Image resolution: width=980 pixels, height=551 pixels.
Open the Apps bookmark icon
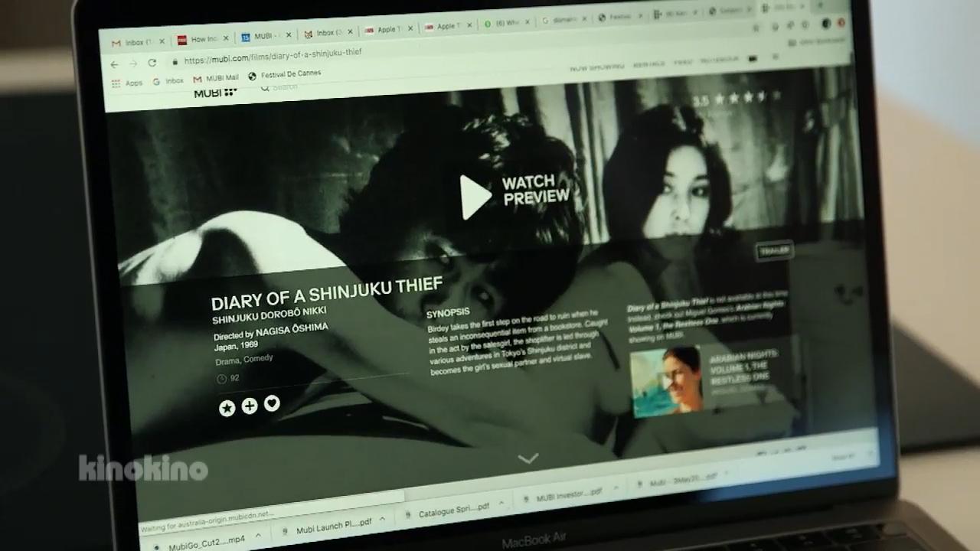coord(116,83)
